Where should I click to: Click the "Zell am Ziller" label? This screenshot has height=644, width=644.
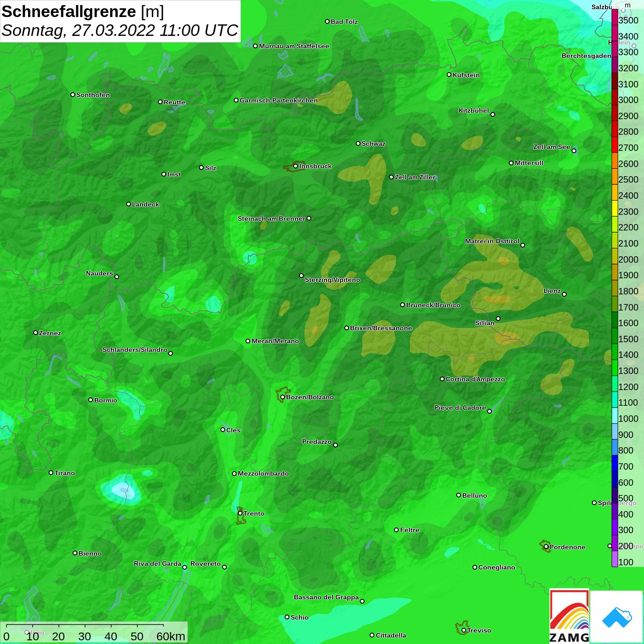(x=415, y=177)
